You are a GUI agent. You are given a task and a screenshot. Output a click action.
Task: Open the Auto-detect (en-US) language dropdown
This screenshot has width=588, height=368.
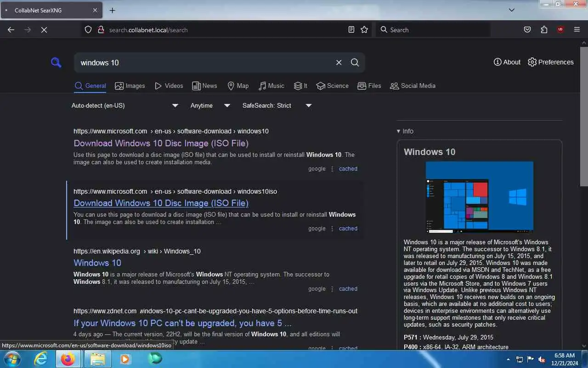tap(125, 105)
